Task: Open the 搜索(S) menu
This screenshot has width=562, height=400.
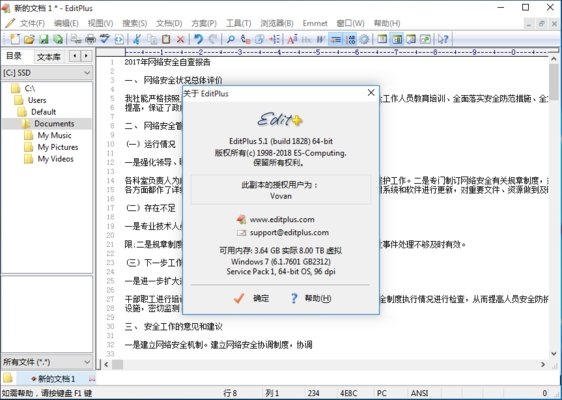Action: [x=134, y=24]
